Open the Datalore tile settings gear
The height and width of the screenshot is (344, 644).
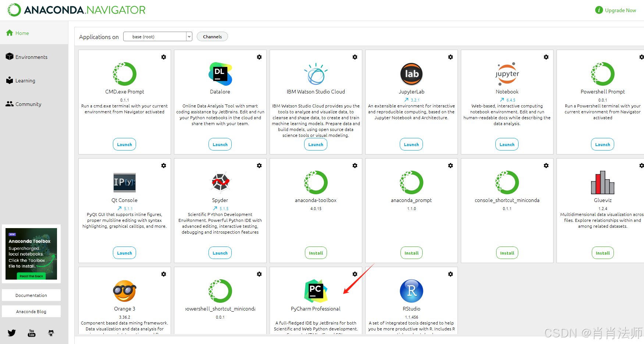pos(259,57)
